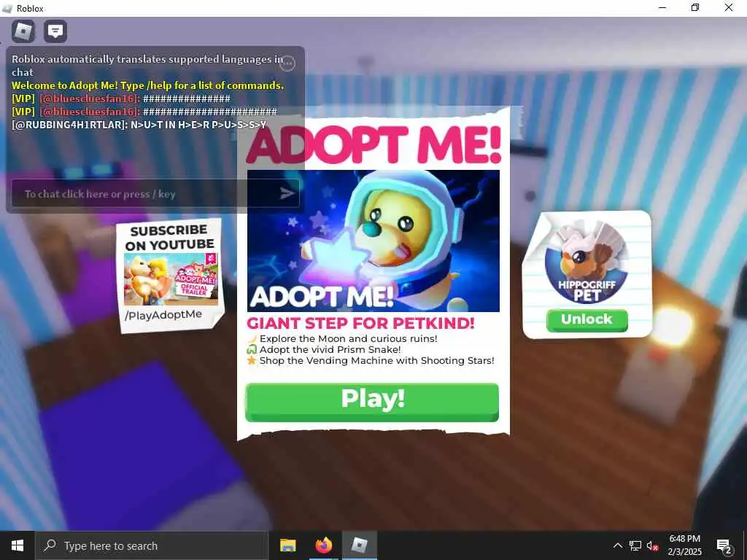
Task: Click the muted volume tray icon
Action: (652, 545)
